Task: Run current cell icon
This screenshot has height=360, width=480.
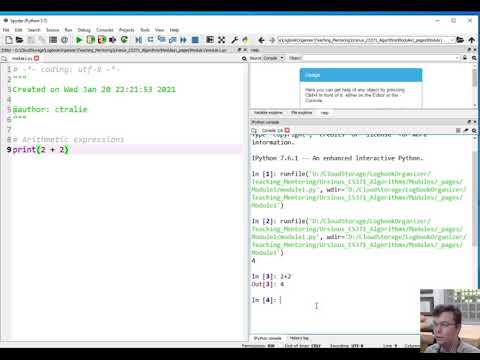Action: click(x=91, y=40)
